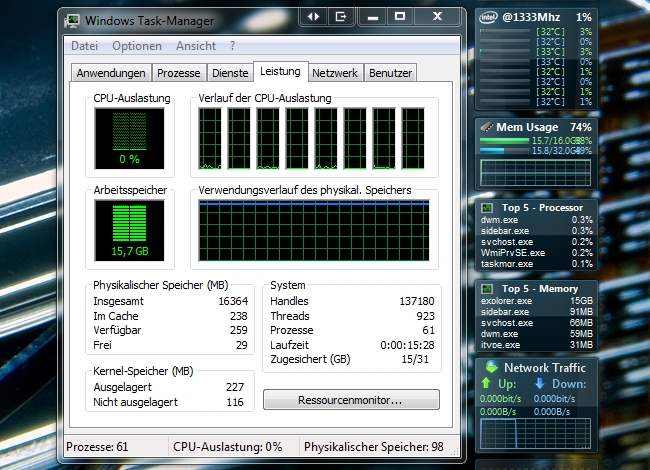Image resolution: width=650 pixels, height=470 pixels.
Task: Open the Optionen menu
Action: pos(137,46)
